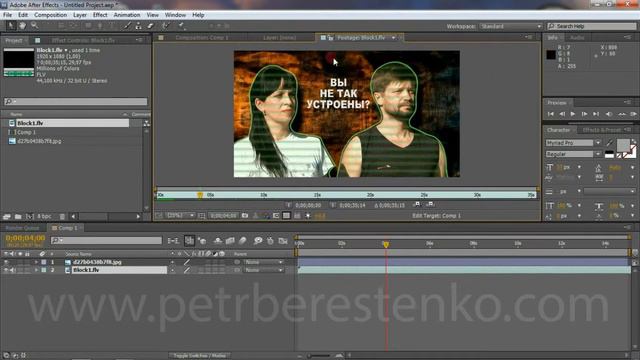This screenshot has height=360, width=640.
Task: Open the project flowchart icon beside Block1.flv
Action: (x=147, y=123)
